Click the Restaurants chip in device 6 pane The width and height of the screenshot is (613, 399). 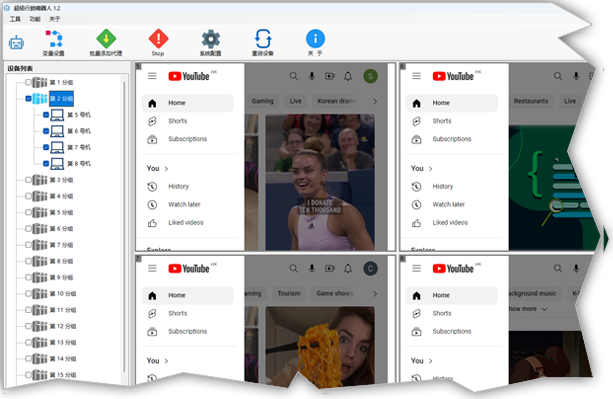pyautogui.click(x=531, y=101)
